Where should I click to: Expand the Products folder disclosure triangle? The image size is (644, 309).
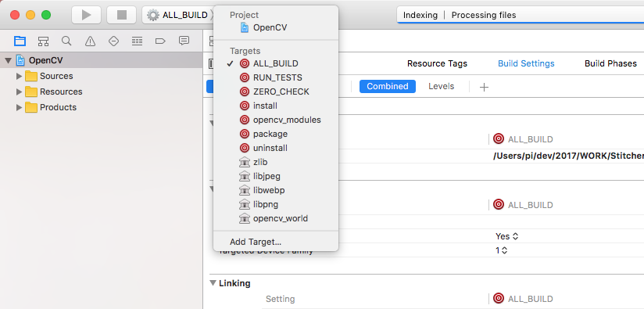coord(19,107)
